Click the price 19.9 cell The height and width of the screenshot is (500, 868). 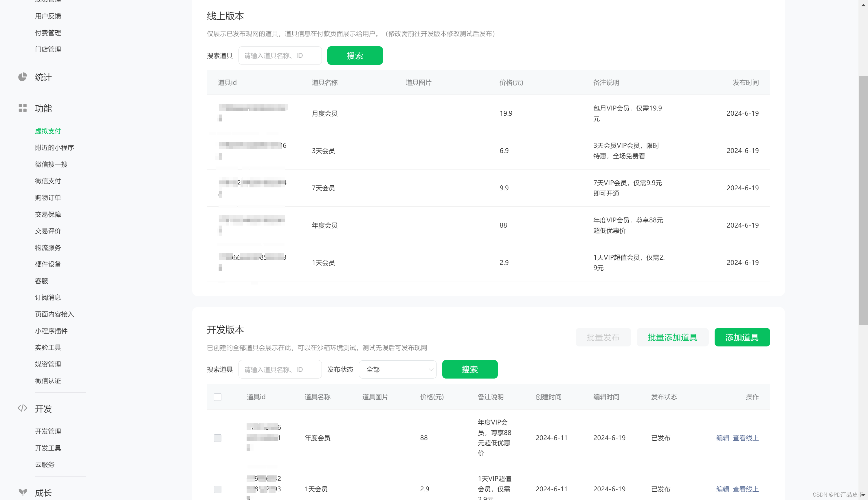click(506, 114)
